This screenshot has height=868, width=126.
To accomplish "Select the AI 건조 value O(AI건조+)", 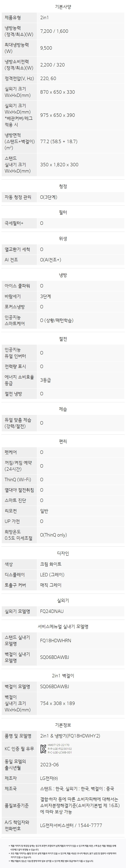I will coord(51,260).
